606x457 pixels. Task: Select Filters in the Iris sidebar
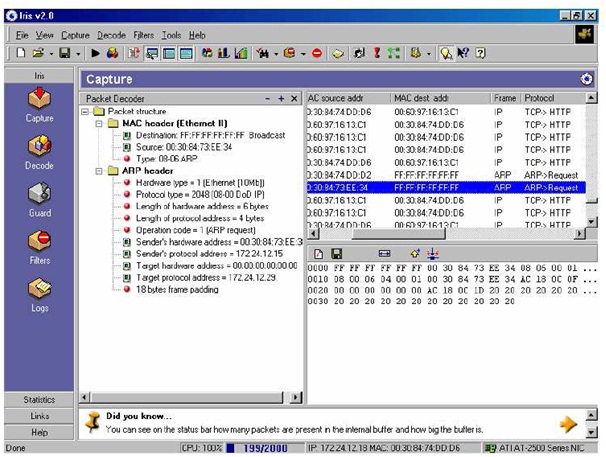[x=39, y=247]
